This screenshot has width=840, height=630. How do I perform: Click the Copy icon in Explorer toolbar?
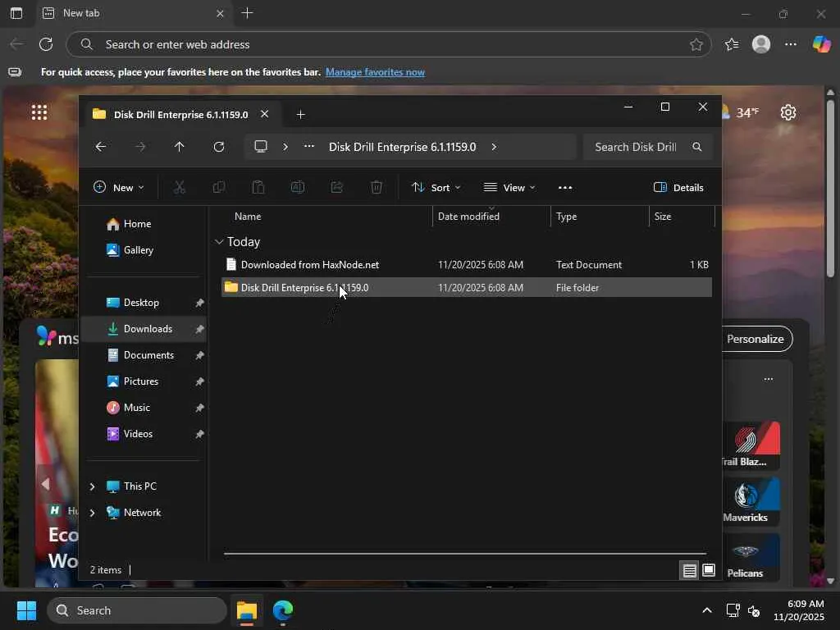click(218, 188)
